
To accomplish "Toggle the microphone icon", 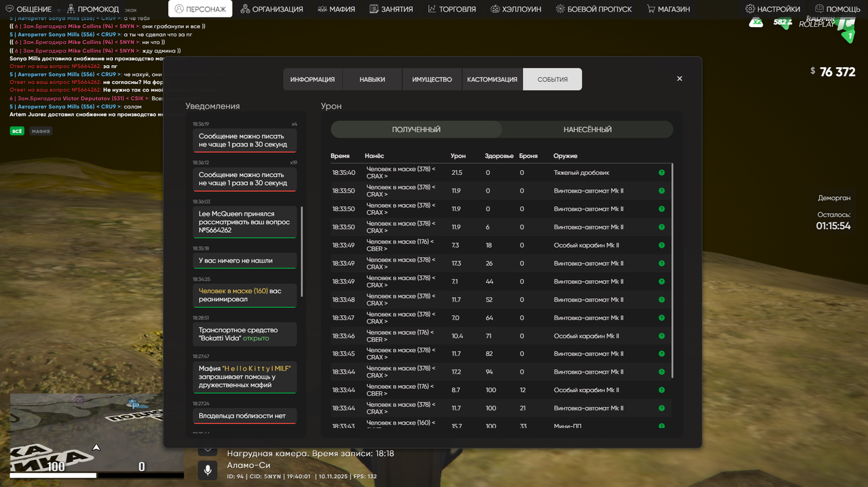I will 208,469.
